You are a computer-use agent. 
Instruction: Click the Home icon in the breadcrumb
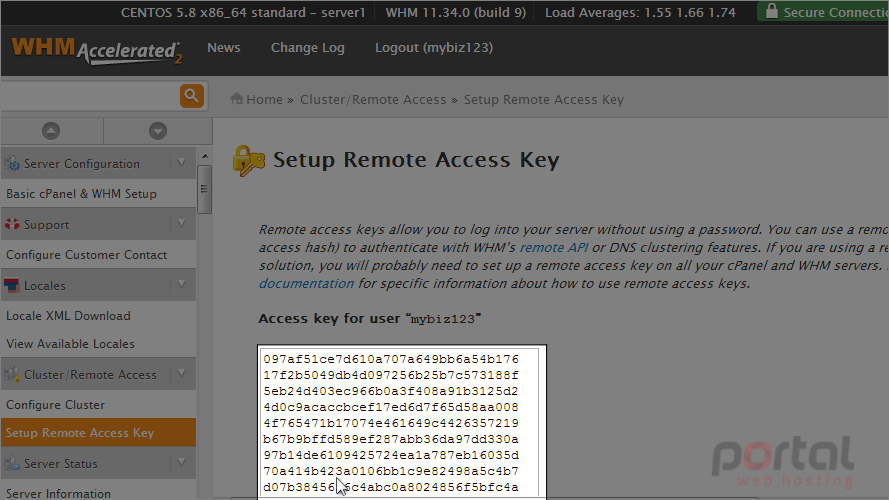point(236,99)
